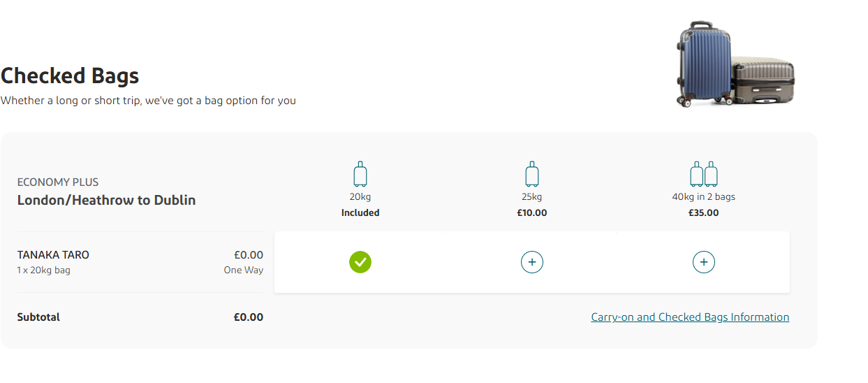Image resolution: width=868 pixels, height=383 pixels.
Task: Select the £10.00 price label
Action: point(532,212)
